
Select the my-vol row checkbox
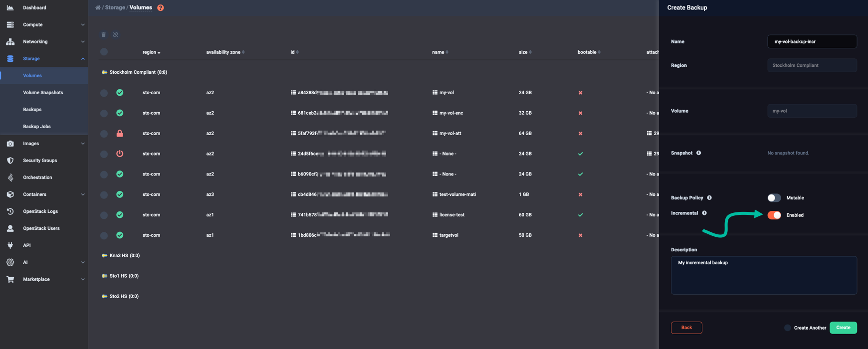click(x=104, y=93)
